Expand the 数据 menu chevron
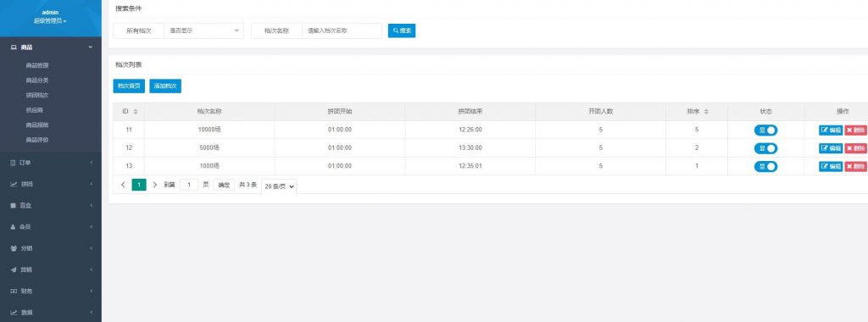This screenshot has height=322, width=868. coord(91,313)
